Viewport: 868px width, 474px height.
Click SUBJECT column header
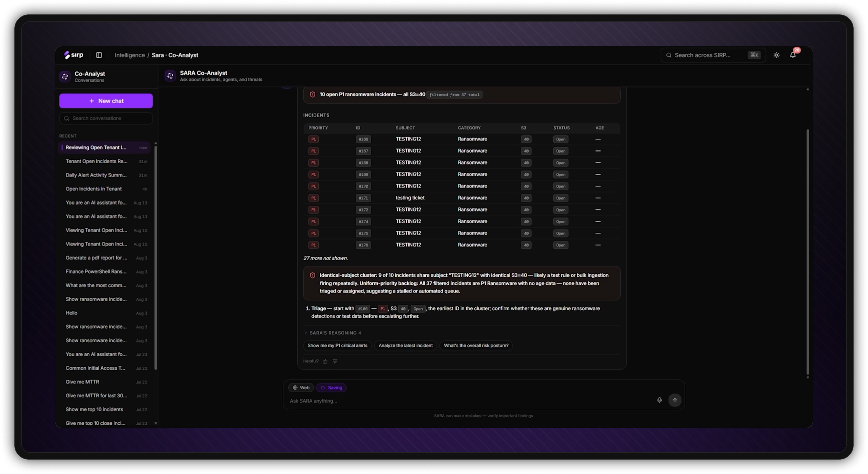(405, 128)
